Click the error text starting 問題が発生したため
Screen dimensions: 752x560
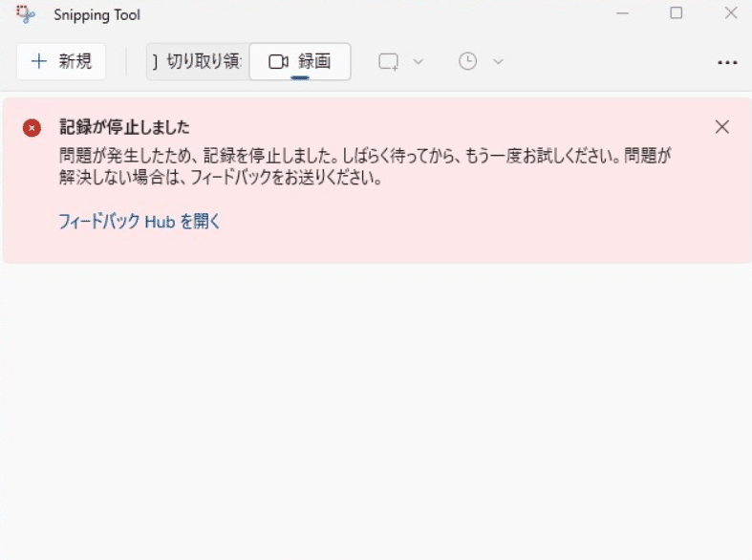coord(365,166)
